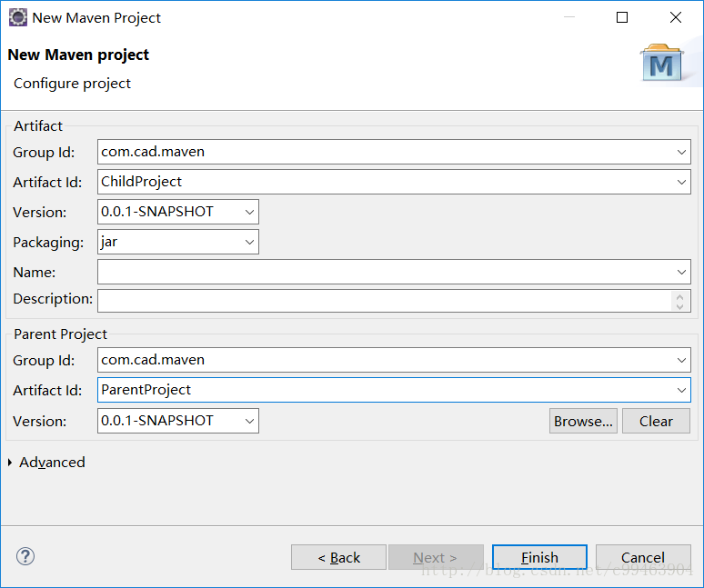Open Parent Project Version dropdown arrow
This screenshot has height=588, width=704.
[x=249, y=421]
